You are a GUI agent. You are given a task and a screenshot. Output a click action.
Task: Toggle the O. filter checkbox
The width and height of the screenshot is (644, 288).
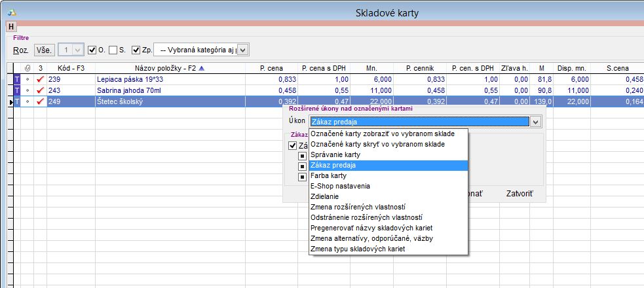(92, 50)
